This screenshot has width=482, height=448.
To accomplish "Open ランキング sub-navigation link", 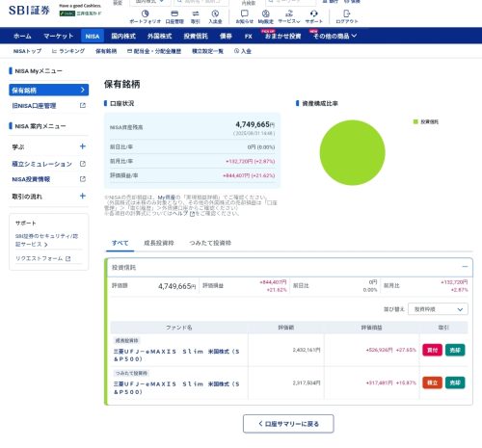I will (x=68, y=51).
